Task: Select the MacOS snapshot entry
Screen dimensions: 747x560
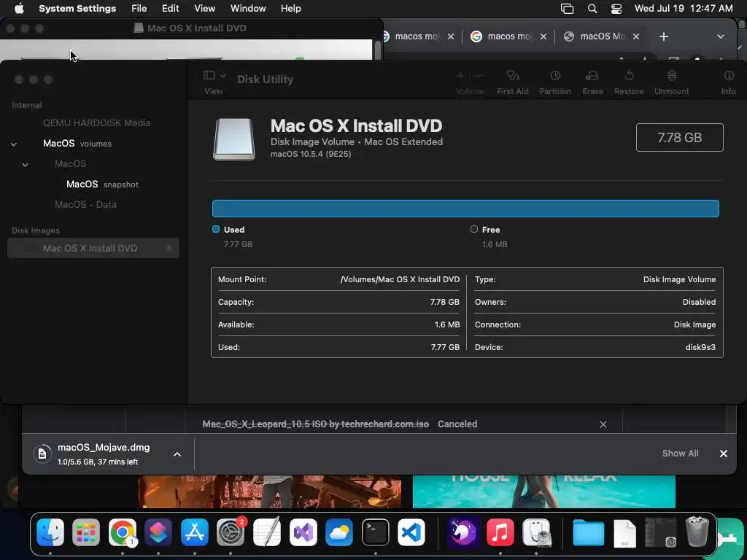Action: pos(102,184)
